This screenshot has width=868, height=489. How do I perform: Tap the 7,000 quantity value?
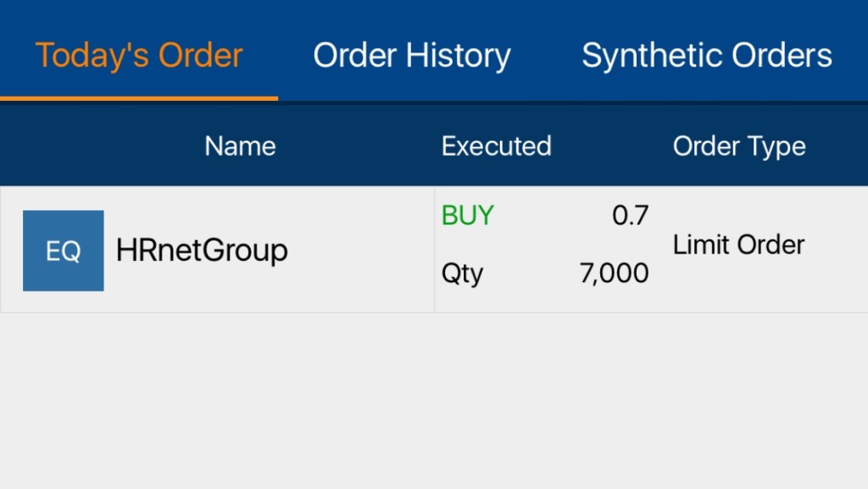pyautogui.click(x=615, y=274)
